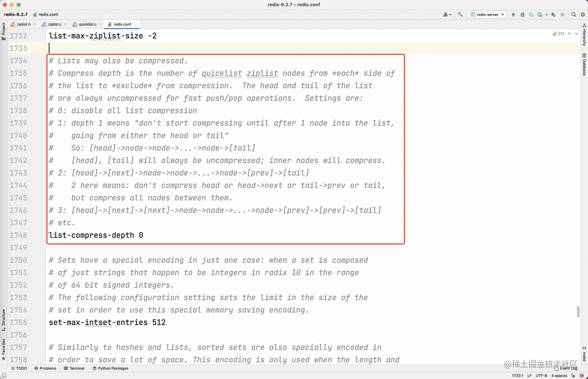Screen dimensions: 588x379
Task: Change the LF line separator setting
Action: pyautogui.click(x=530, y=376)
